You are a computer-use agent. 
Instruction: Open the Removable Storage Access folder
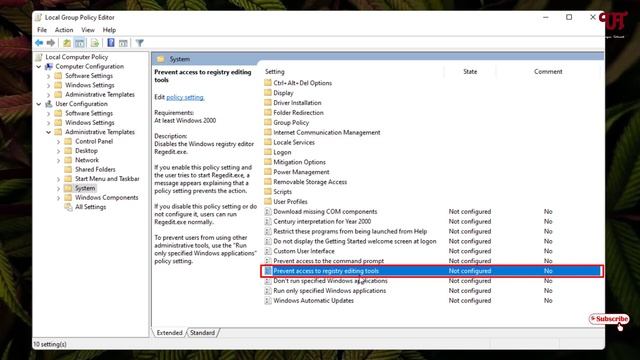pos(310,182)
